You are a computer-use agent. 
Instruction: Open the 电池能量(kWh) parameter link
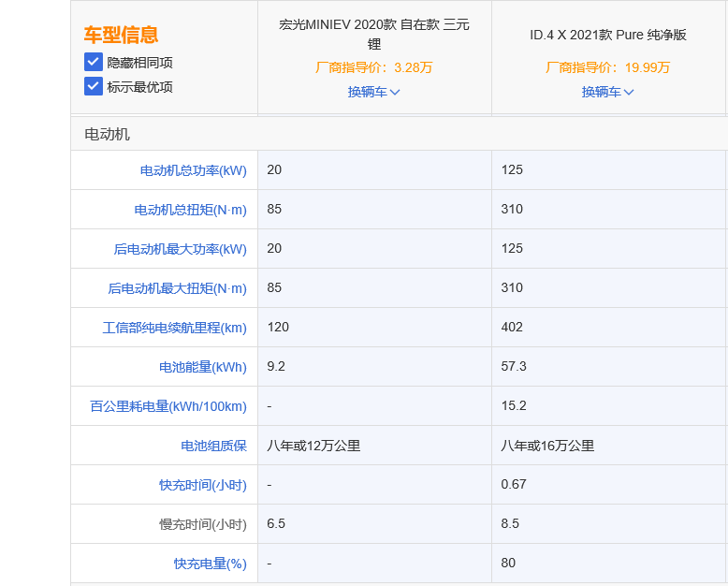point(203,367)
